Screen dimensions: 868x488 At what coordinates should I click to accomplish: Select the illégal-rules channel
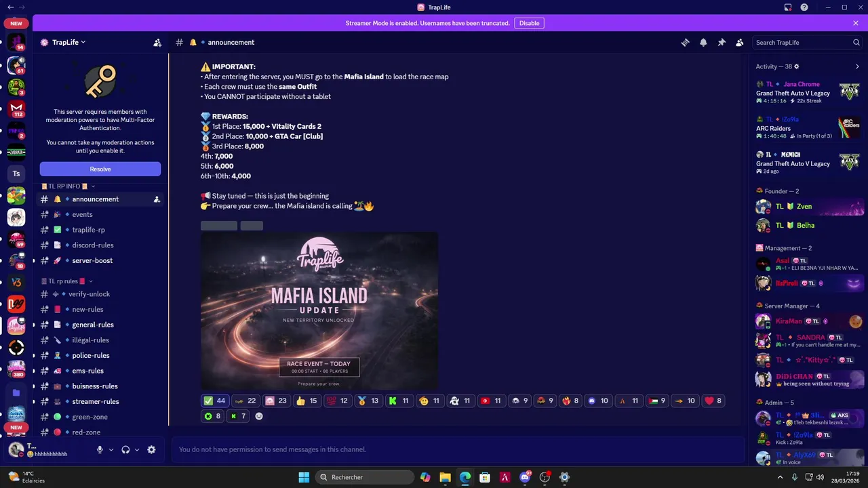[100, 340]
